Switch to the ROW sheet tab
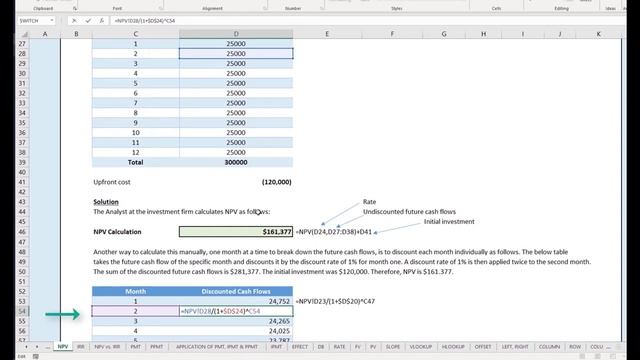 tap(575, 347)
